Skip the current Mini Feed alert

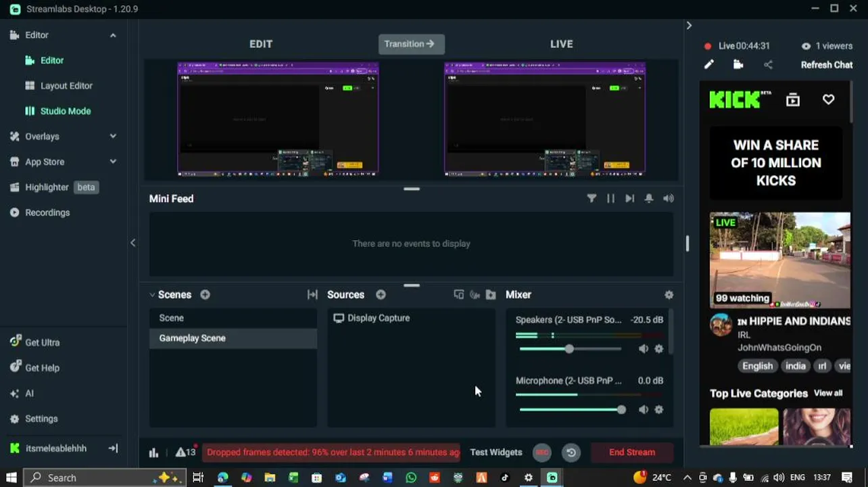629,198
